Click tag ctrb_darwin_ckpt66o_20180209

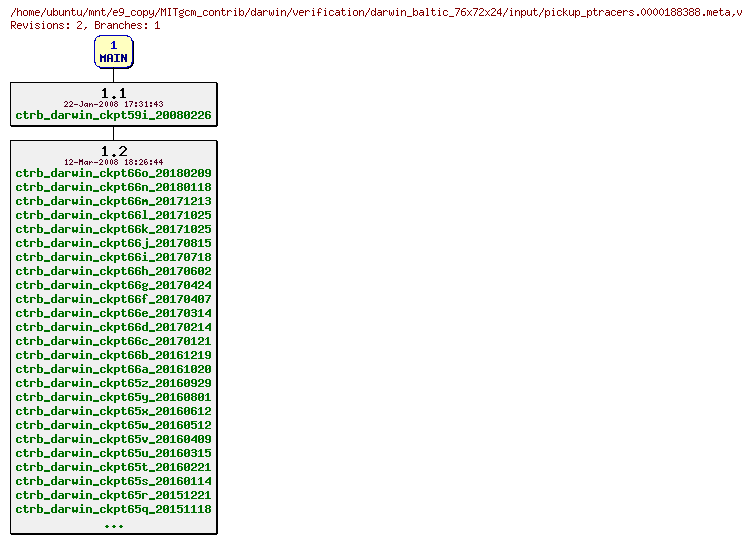pyautogui.click(x=113, y=173)
